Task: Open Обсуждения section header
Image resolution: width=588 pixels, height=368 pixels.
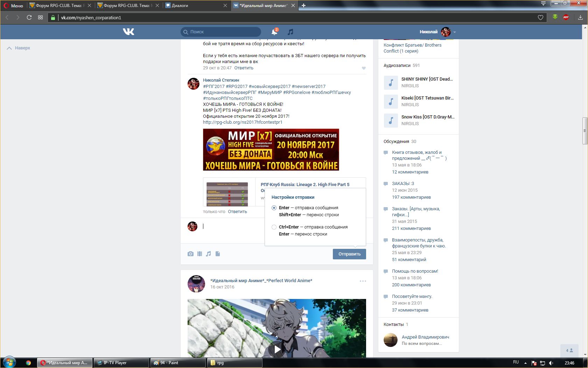Action: 396,142
